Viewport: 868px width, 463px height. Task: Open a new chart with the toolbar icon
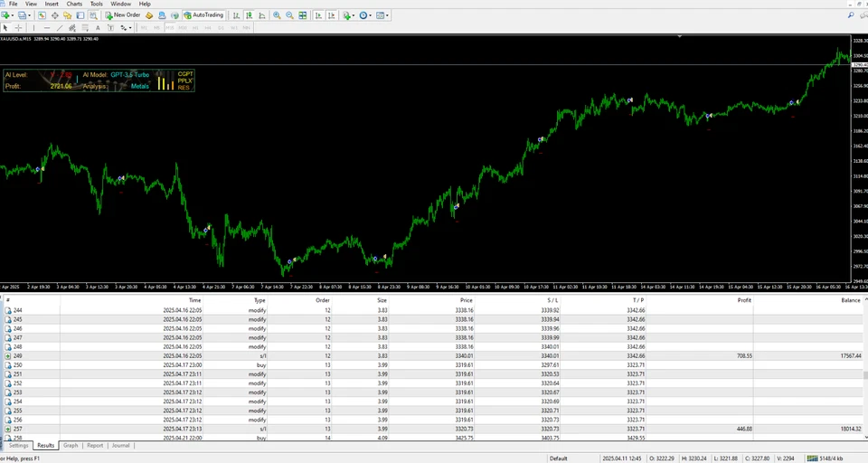click(5, 15)
